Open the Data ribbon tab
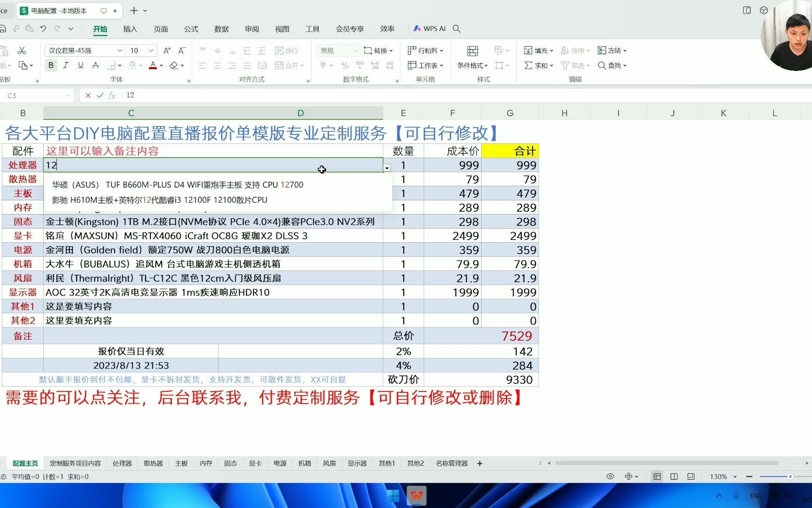This screenshot has width=812, height=508. 221,29
